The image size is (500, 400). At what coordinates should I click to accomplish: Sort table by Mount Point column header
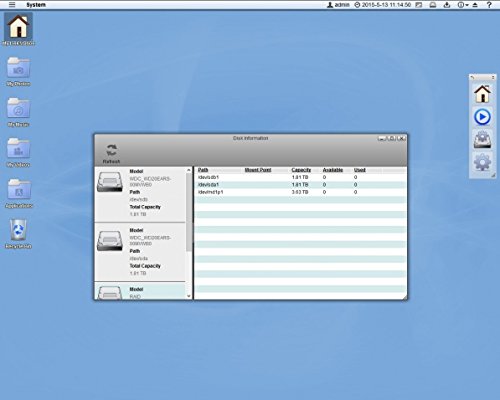click(x=258, y=170)
